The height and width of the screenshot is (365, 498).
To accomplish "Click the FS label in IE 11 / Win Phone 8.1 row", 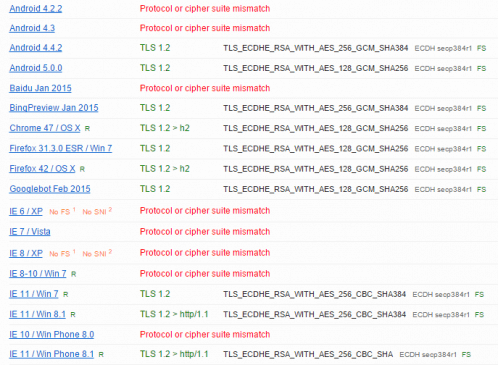I will (x=466, y=355).
